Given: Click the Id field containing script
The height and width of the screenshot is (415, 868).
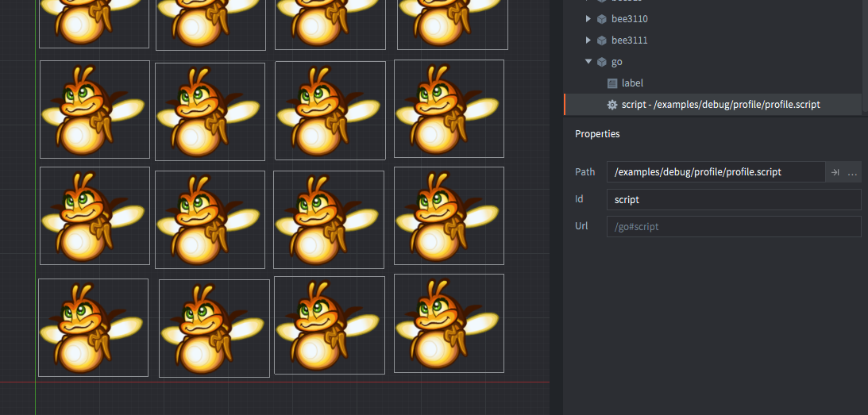Looking at the screenshot, I should [734, 199].
